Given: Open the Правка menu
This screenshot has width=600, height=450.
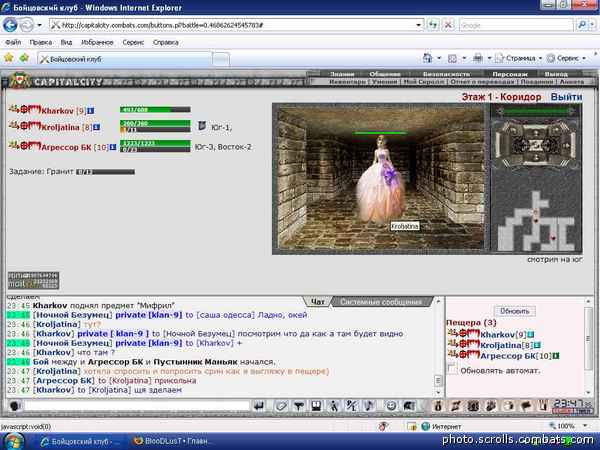Looking at the screenshot, I should [x=41, y=42].
